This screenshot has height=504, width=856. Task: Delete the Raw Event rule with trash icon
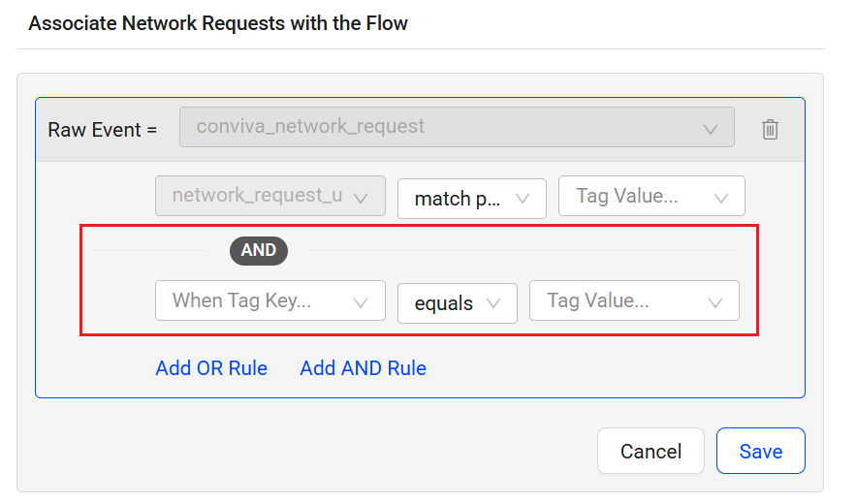coord(770,129)
